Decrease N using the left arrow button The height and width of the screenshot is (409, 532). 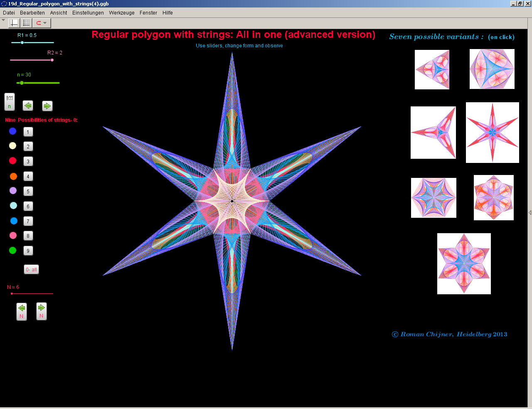22,311
